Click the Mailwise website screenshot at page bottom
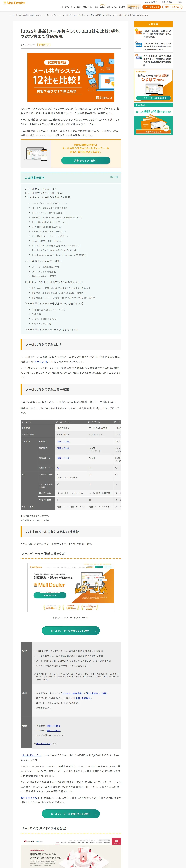This screenshot has height=868, width=186. click(x=71, y=853)
